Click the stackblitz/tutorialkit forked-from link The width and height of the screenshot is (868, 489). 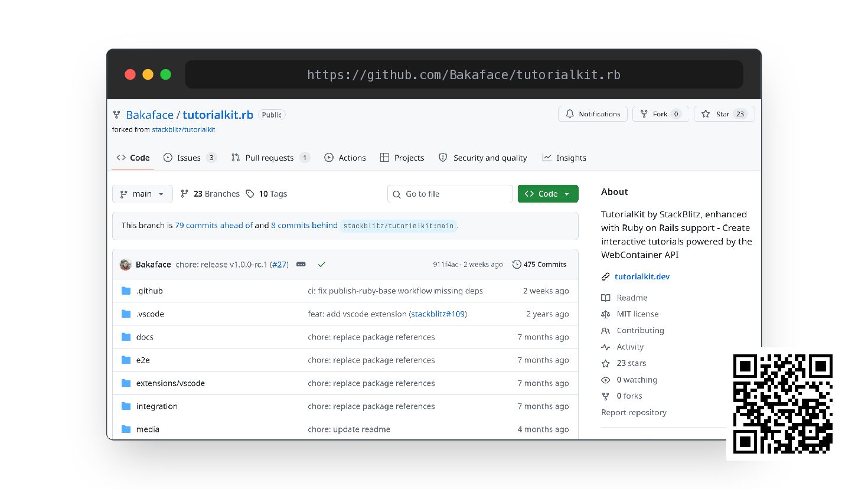(x=183, y=129)
